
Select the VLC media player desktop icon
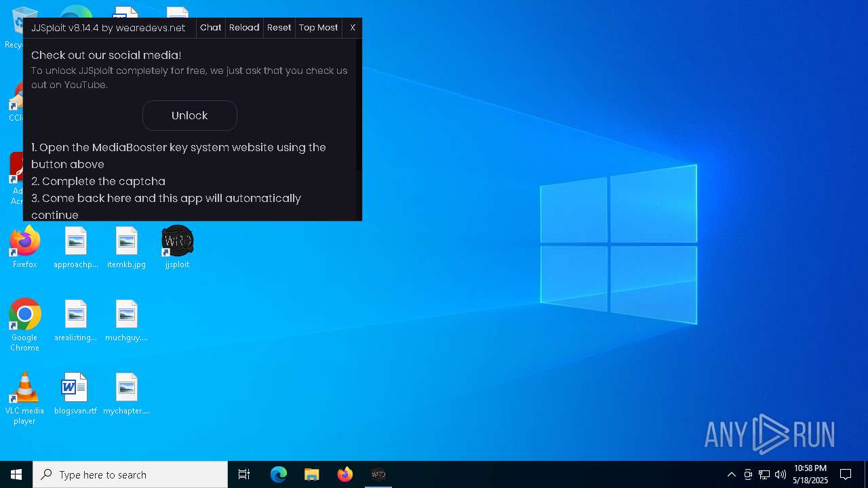click(24, 399)
